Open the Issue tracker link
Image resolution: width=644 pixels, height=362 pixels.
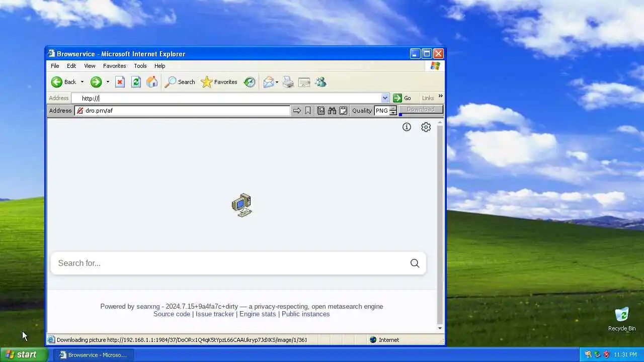point(215,314)
